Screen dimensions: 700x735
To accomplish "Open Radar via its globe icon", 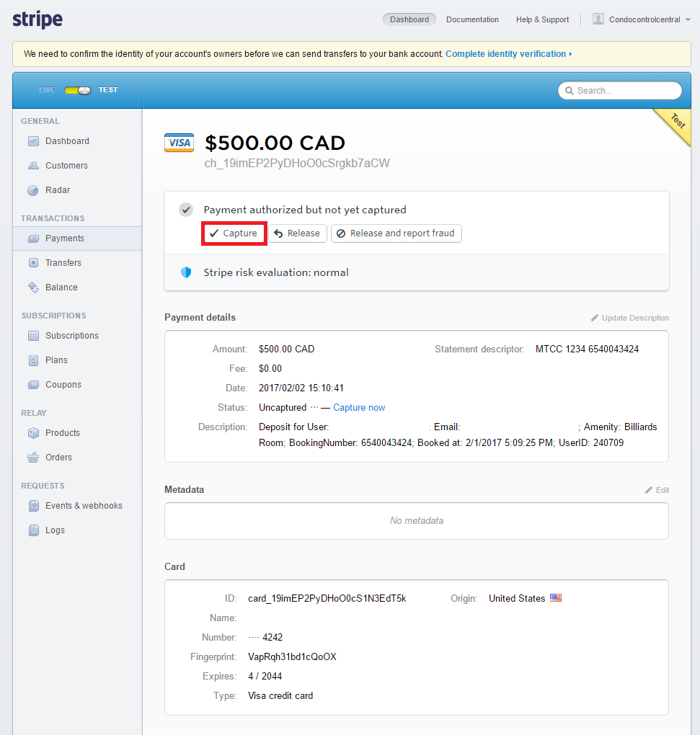I will [33, 190].
